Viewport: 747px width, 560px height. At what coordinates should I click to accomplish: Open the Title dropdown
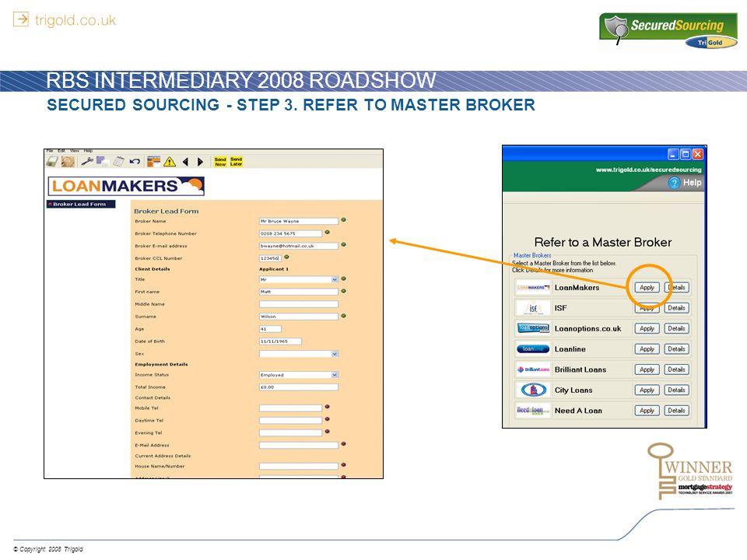pos(299,279)
